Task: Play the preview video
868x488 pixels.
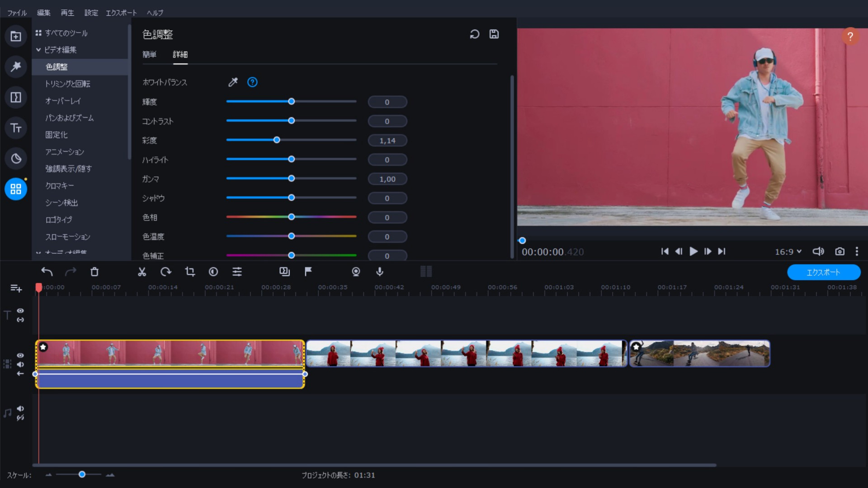Action: coord(693,252)
